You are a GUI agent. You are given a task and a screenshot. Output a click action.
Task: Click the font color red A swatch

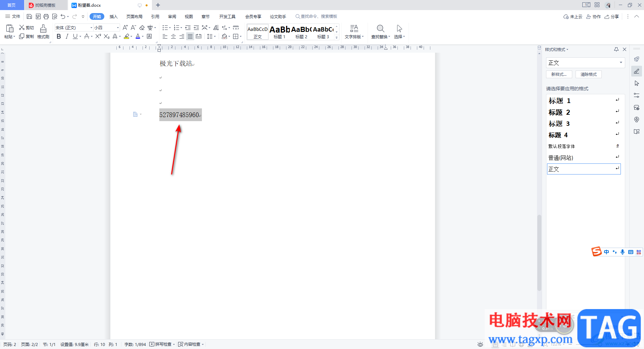click(x=138, y=36)
